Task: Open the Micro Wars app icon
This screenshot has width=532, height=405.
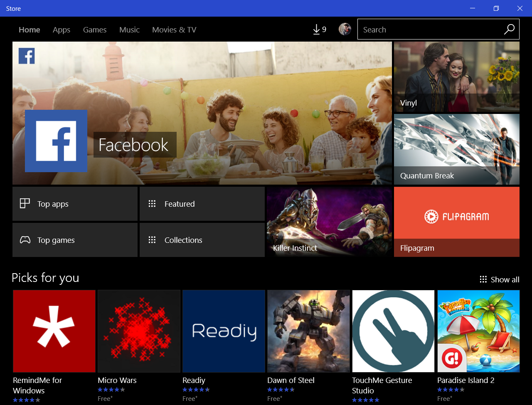Action: pos(139,331)
